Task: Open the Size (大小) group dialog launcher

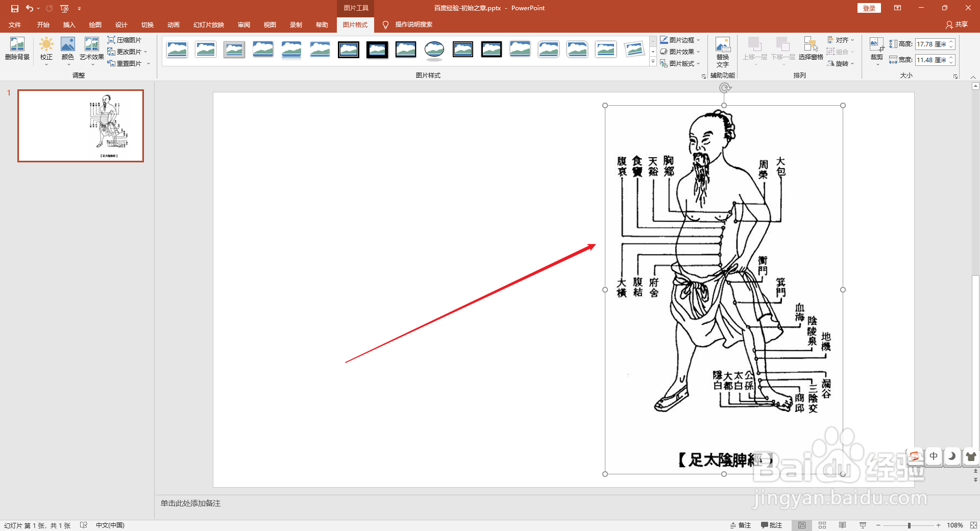Action: click(955, 76)
